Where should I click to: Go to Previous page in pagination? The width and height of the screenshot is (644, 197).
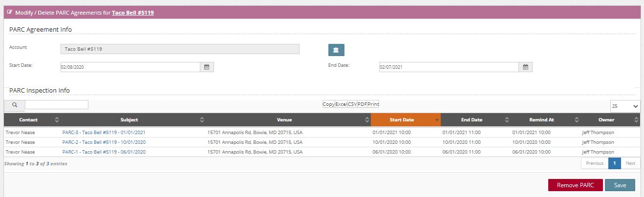pyautogui.click(x=595, y=163)
